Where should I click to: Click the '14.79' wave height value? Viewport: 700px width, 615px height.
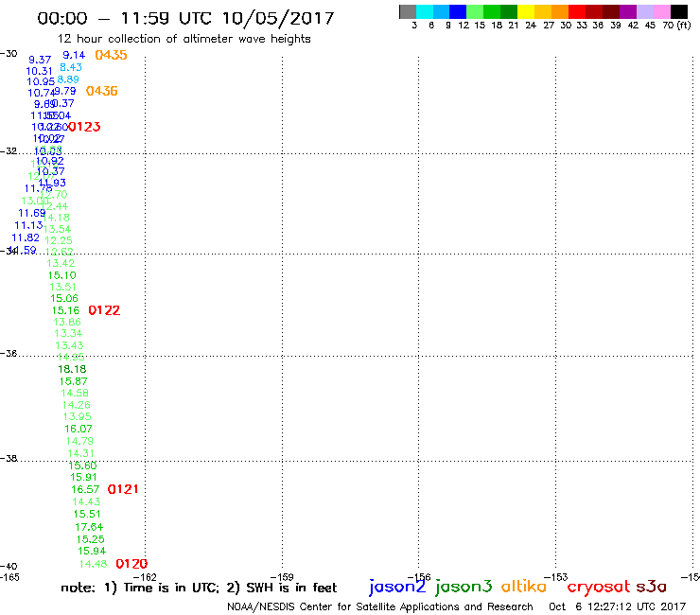[x=79, y=441]
